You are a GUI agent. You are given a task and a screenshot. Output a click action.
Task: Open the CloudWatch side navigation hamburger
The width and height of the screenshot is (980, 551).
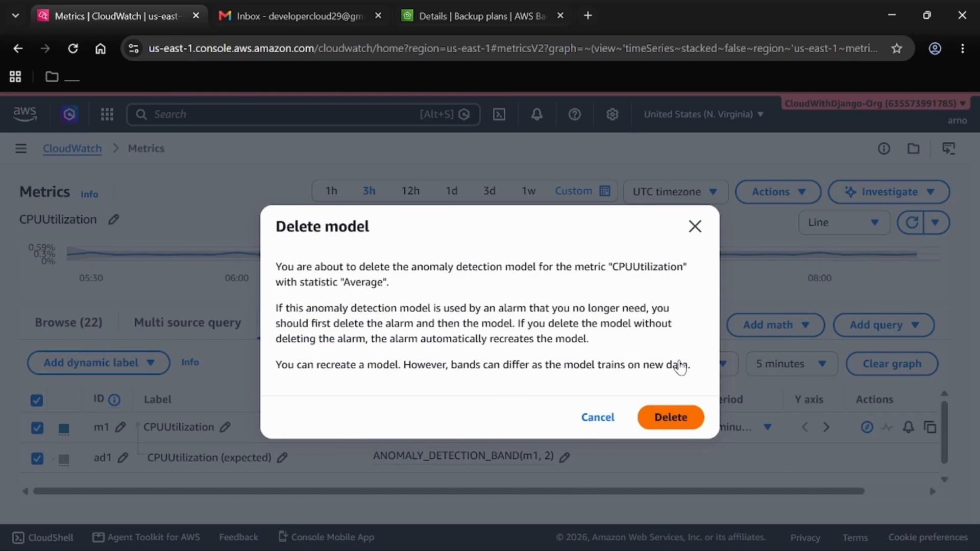click(21, 148)
